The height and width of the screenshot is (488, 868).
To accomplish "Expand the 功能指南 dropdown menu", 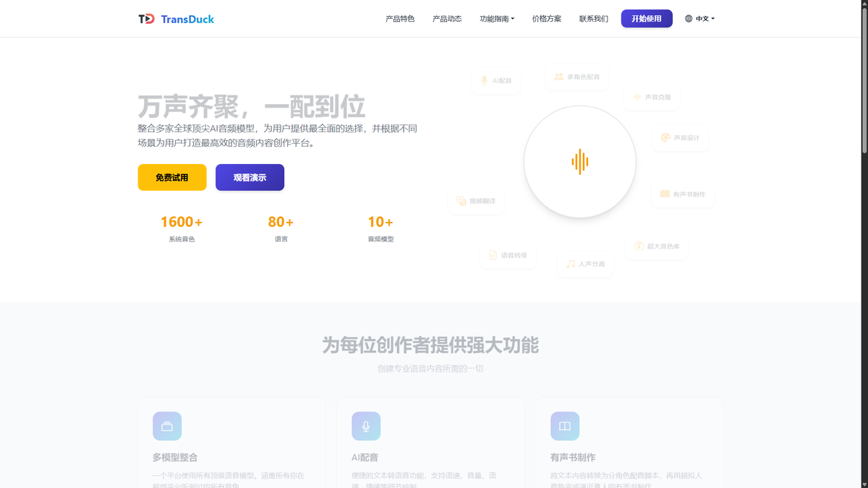I will (497, 19).
